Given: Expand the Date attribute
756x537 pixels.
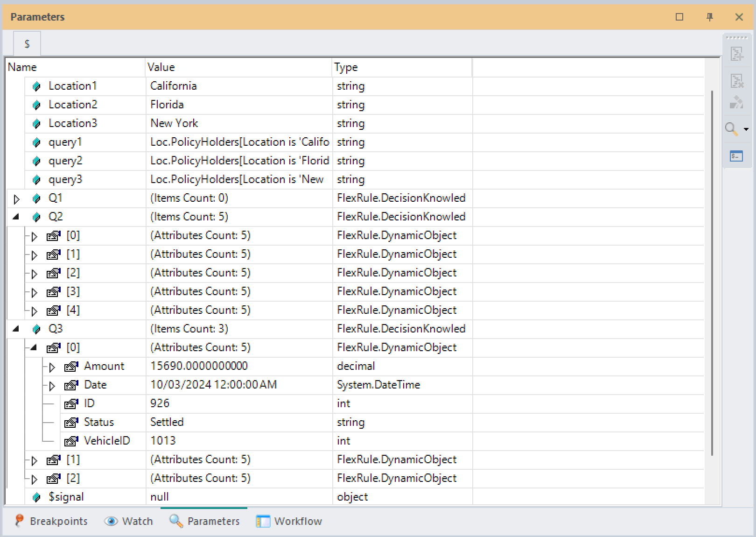Looking at the screenshot, I should (x=52, y=386).
